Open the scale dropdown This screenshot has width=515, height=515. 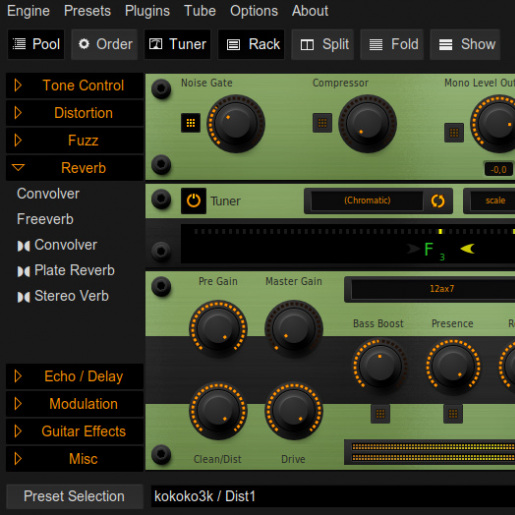coord(493,201)
